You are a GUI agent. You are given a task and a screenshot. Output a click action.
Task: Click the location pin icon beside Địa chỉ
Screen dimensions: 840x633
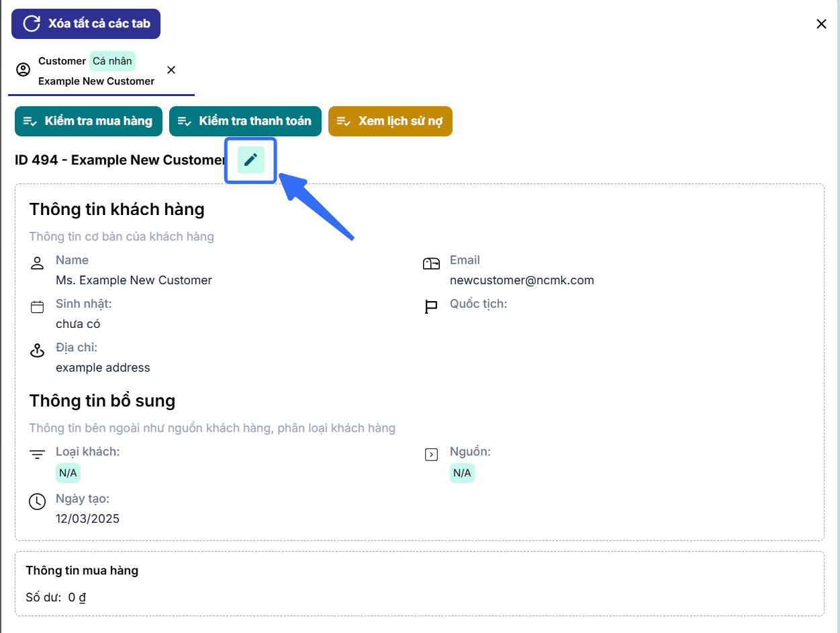click(38, 350)
